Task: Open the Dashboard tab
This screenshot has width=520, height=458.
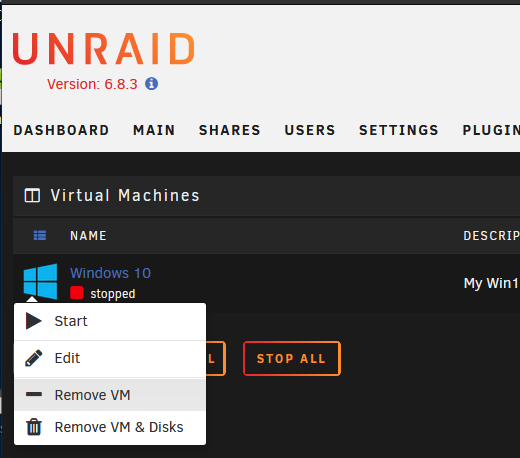Action: 61,130
